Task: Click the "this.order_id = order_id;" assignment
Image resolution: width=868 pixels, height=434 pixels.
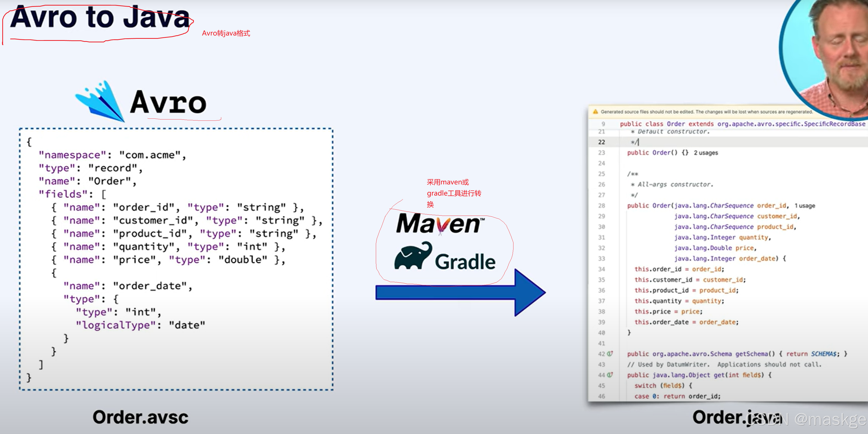Action: click(x=679, y=269)
